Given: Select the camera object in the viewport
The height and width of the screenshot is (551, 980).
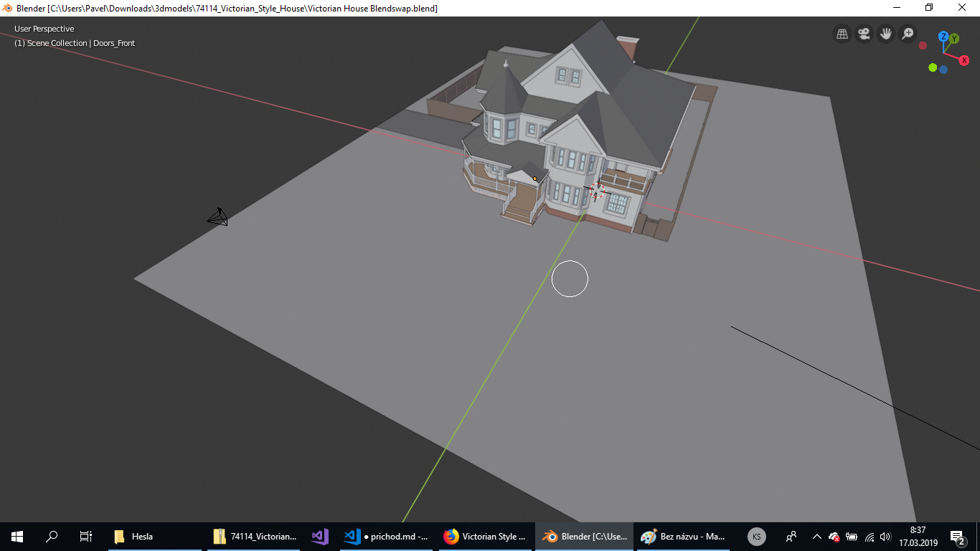Looking at the screenshot, I should pos(217,217).
